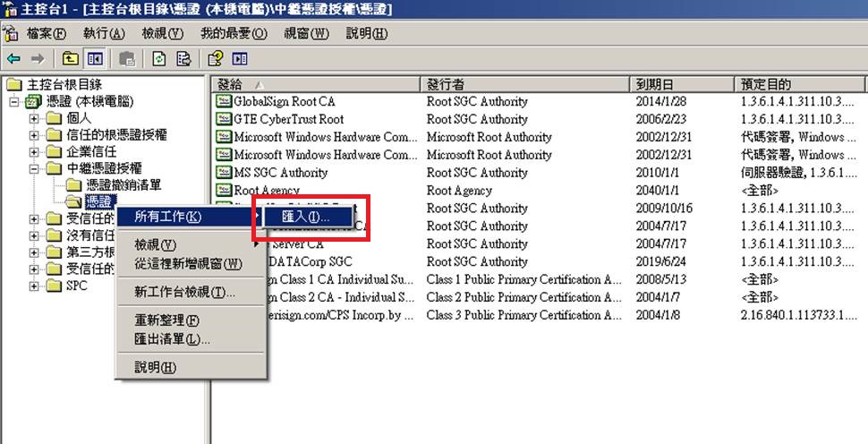Click the 憑證撤銷清單 folder icon

pyautogui.click(x=73, y=185)
